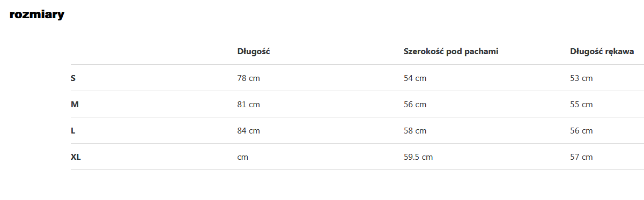The height and width of the screenshot is (200, 644).
Task: Click the 53 cm sleeve value
Action: tap(581, 78)
